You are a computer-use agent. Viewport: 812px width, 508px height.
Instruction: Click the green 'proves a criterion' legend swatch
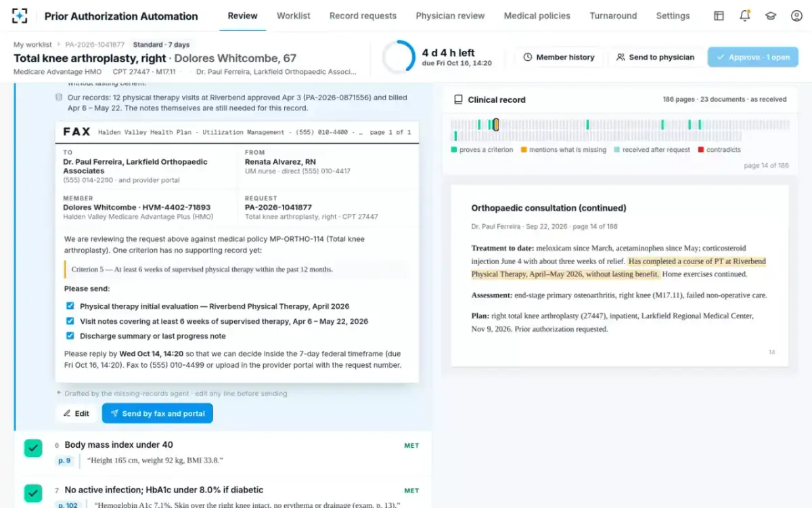(455, 150)
